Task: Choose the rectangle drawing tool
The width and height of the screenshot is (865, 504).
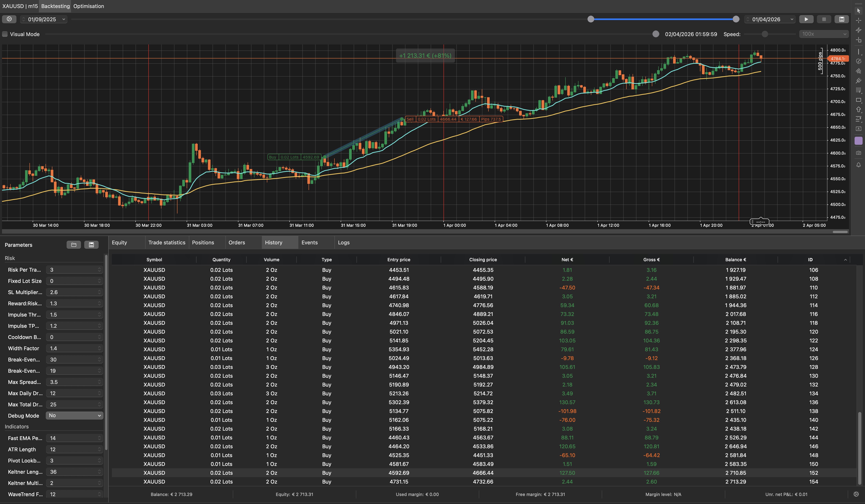Action: coord(858,100)
